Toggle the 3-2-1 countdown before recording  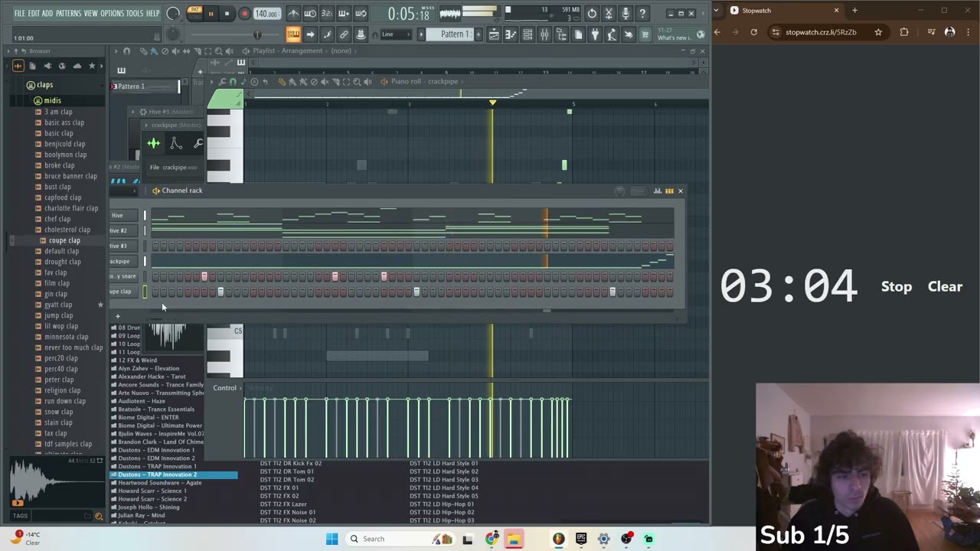click(327, 14)
